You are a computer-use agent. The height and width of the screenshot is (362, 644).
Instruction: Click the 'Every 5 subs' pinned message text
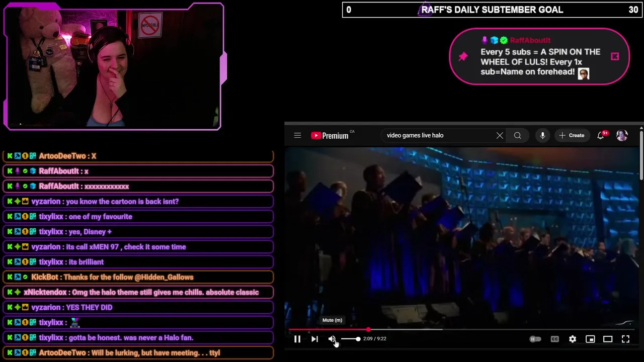pos(540,62)
